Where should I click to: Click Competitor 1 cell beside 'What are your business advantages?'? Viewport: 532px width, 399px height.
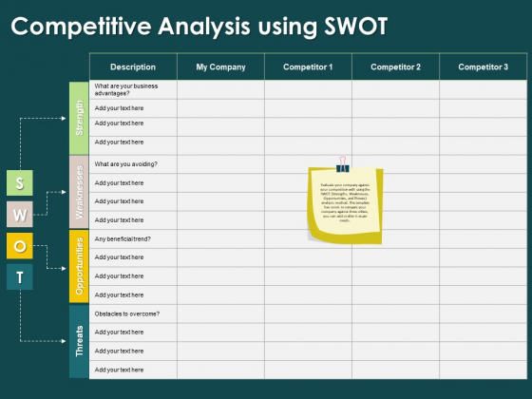point(308,89)
